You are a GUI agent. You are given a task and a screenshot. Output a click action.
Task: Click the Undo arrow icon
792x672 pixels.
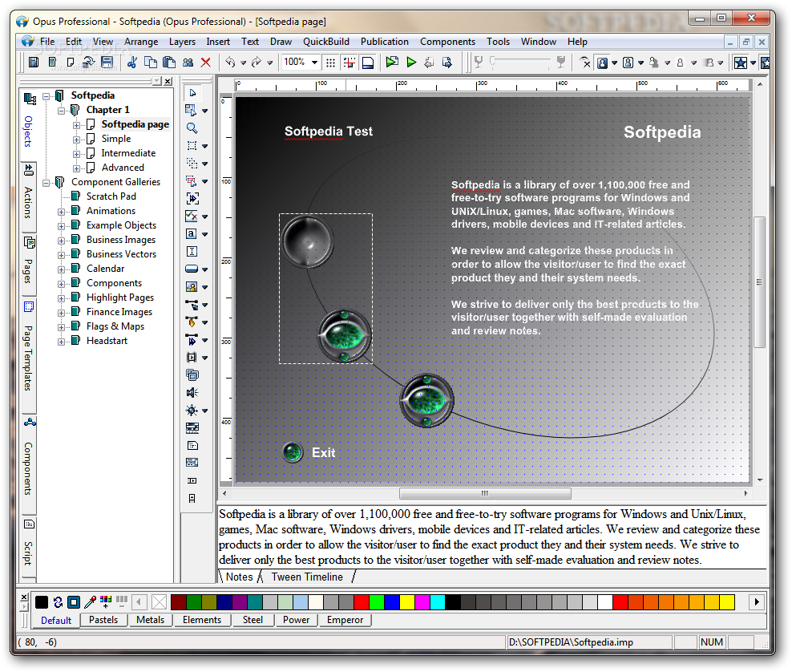coord(230,62)
